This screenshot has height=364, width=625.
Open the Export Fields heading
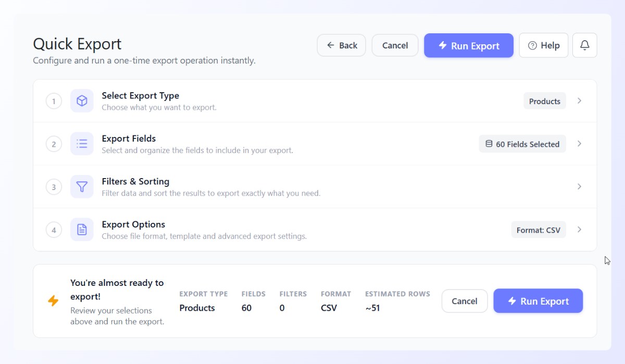pyautogui.click(x=129, y=139)
